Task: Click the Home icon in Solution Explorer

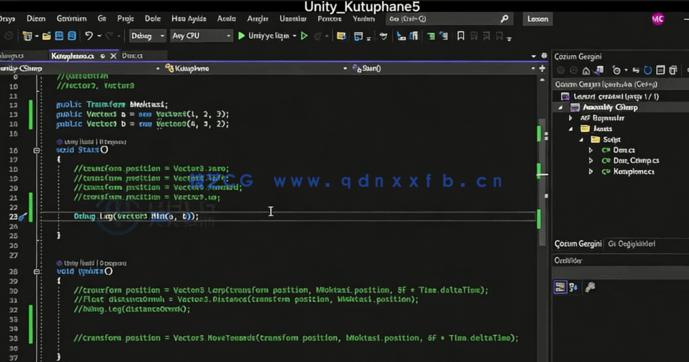Action: (586, 70)
